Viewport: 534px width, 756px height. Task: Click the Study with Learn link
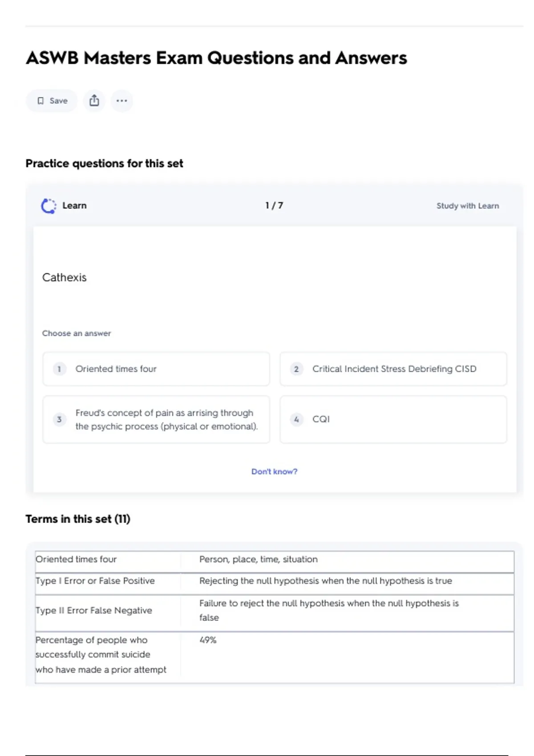click(467, 206)
